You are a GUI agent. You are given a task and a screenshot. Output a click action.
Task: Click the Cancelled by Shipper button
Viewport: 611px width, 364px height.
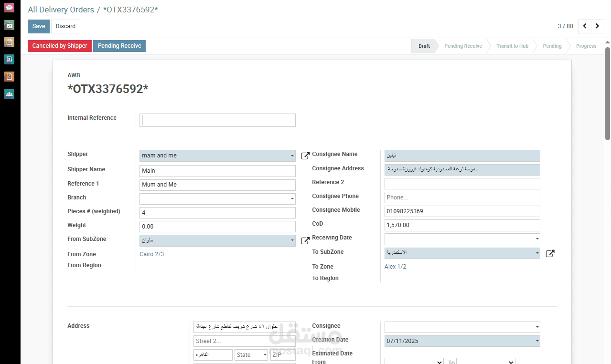pos(60,46)
